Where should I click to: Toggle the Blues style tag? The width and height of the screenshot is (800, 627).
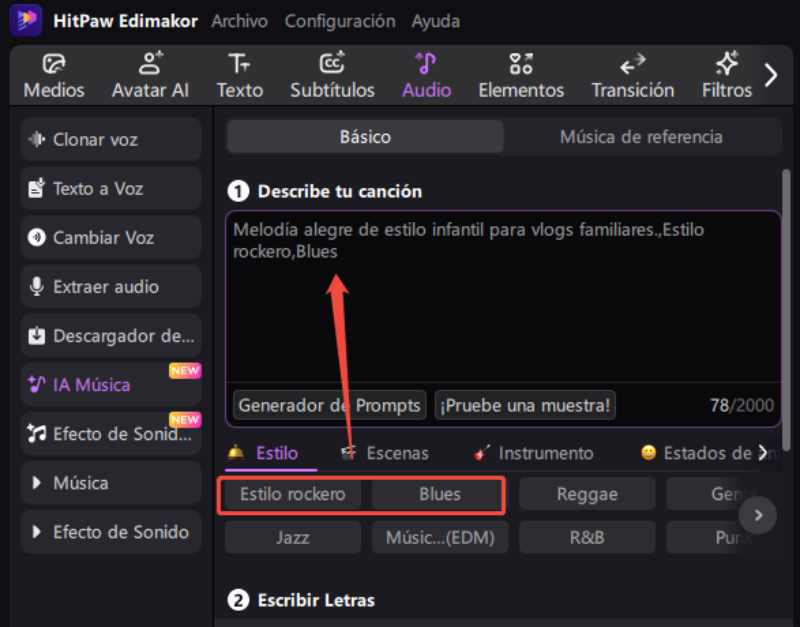(x=440, y=494)
